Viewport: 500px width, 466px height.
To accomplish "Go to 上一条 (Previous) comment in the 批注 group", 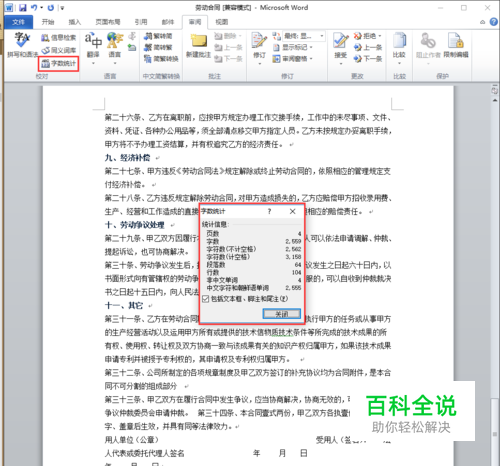I will 228,47.
